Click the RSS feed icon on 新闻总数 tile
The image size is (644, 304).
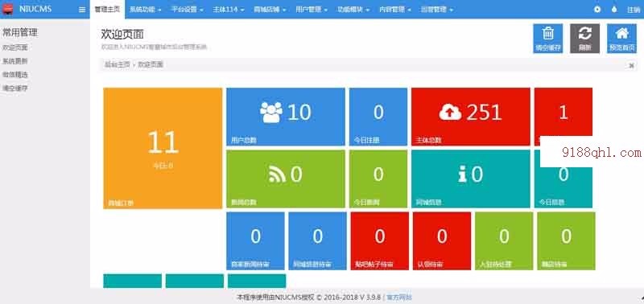[277, 175]
